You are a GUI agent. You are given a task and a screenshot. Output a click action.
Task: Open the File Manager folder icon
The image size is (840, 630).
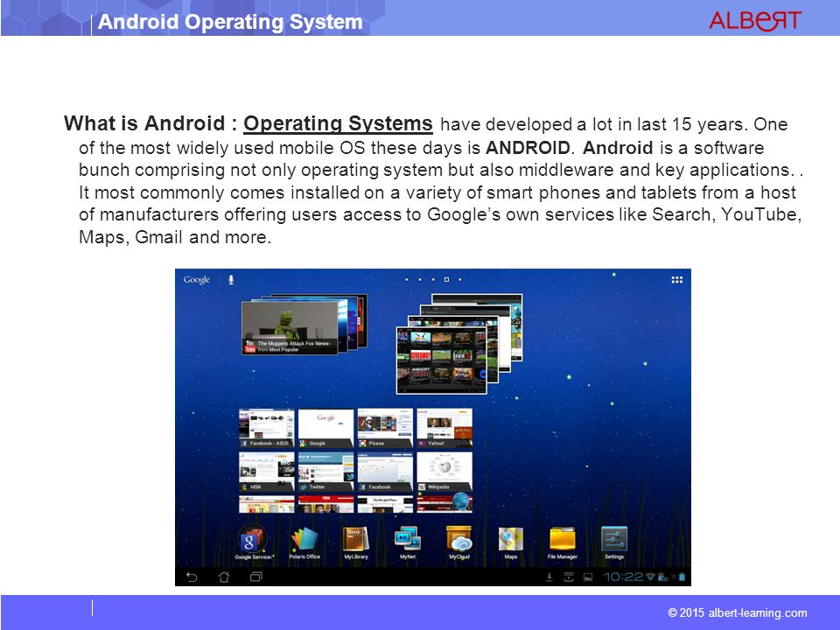click(562, 541)
